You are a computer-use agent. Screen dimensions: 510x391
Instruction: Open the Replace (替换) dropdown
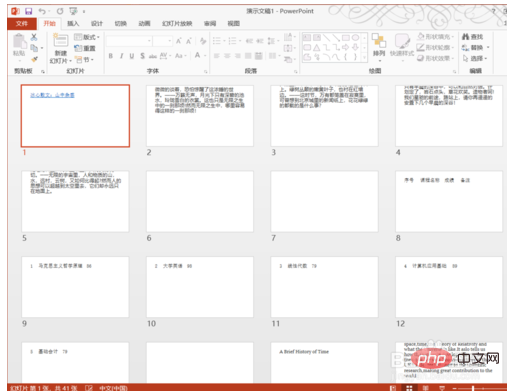(x=476, y=47)
